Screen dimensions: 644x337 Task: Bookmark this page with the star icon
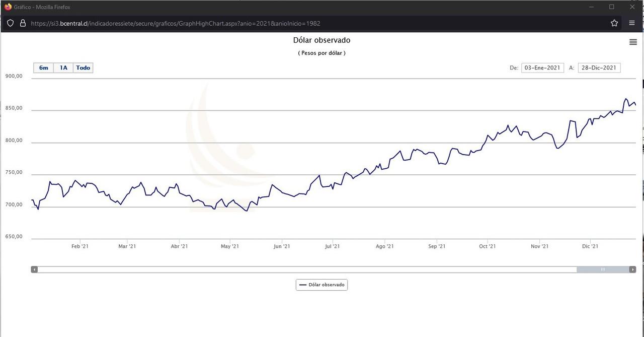point(614,23)
